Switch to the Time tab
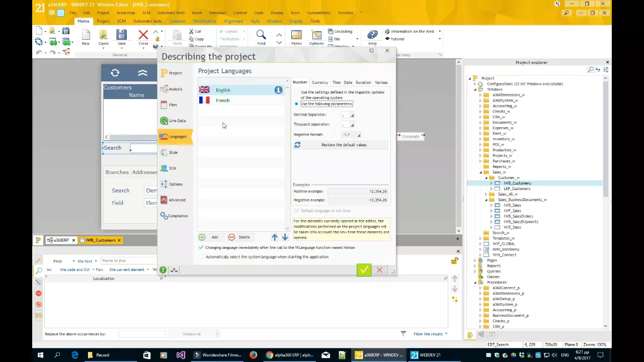This screenshot has height=362, width=644. [x=336, y=82]
